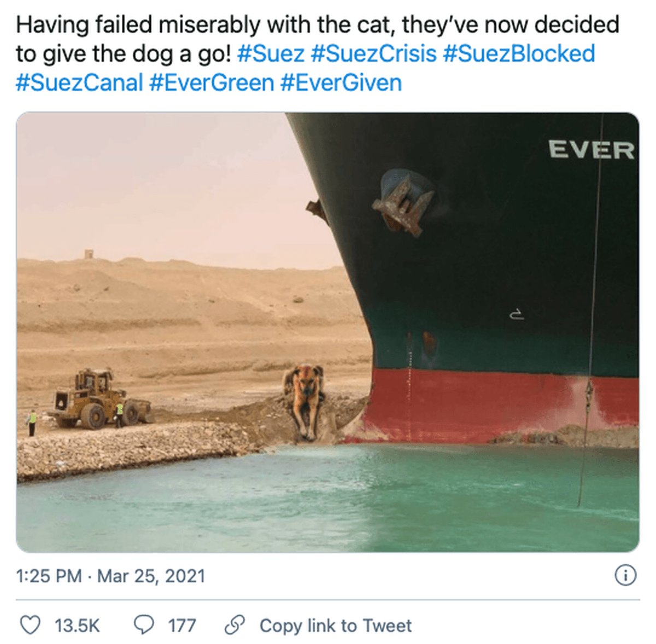Click the 13.5K likes count
The width and height of the screenshot is (656, 644).
77,625
